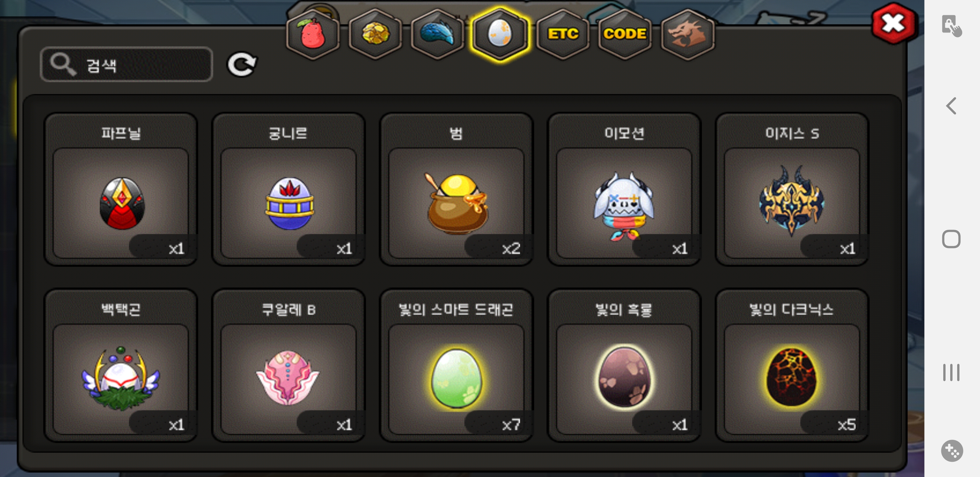Select the green 빛의 스마트 드래곤 egg

pyautogui.click(x=457, y=365)
